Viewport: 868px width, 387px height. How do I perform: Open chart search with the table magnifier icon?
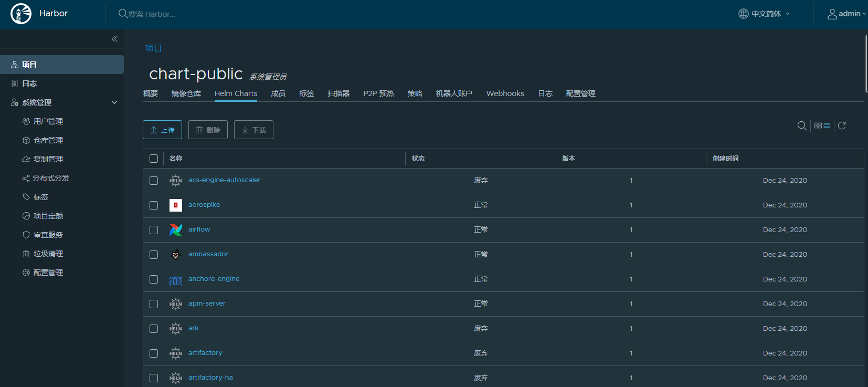coord(802,125)
